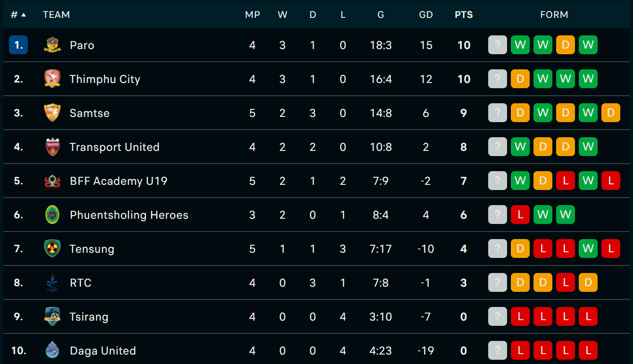Click the Phuentsholing Heroes round badge
The image size is (633, 364).
pos(52,215)
